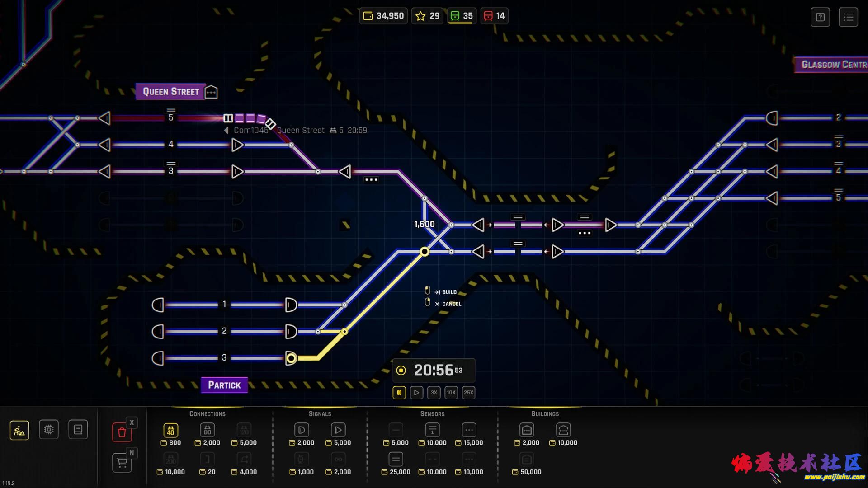Activate the red delete trash tool

tap(122, 432)
